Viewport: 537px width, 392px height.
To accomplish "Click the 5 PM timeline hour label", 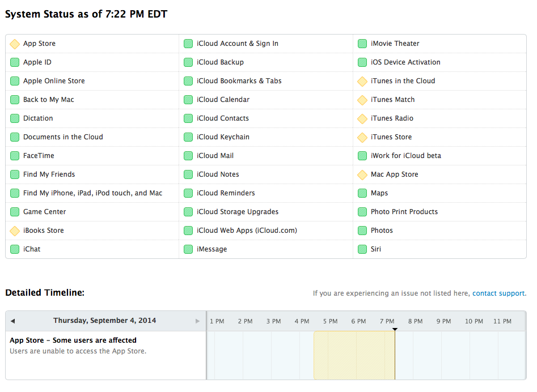I will click(329, 321).
